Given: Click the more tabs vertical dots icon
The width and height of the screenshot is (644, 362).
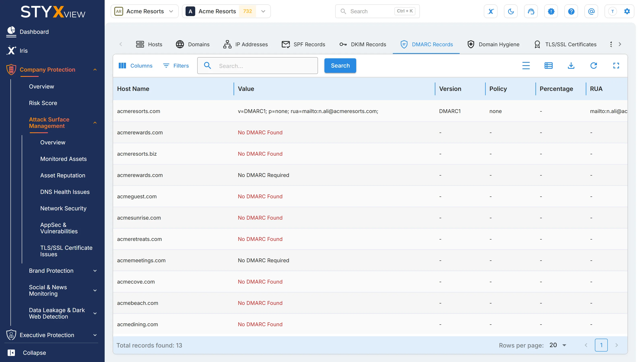Looking at the screenshot, I should 611,44.
